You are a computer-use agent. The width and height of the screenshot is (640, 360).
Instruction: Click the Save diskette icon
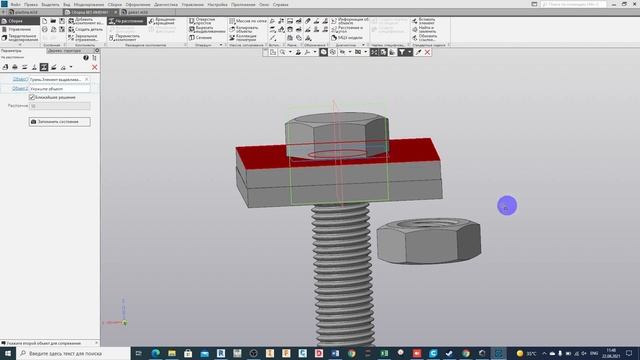62,21
